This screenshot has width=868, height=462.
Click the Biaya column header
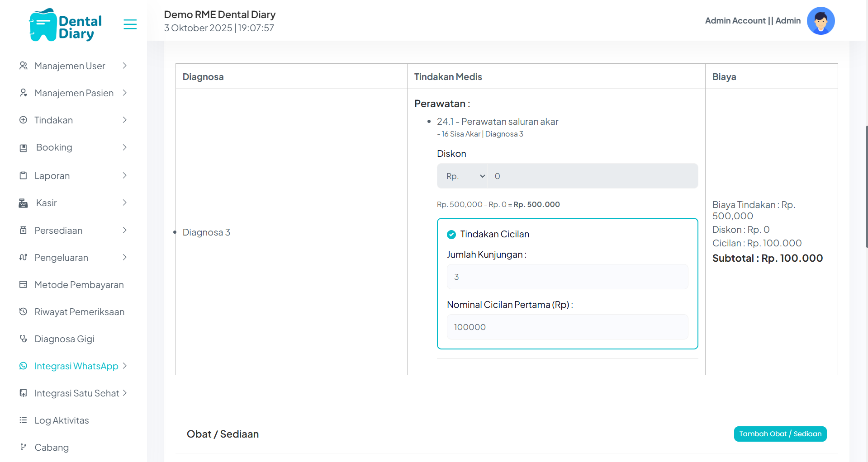pos(724,77)
